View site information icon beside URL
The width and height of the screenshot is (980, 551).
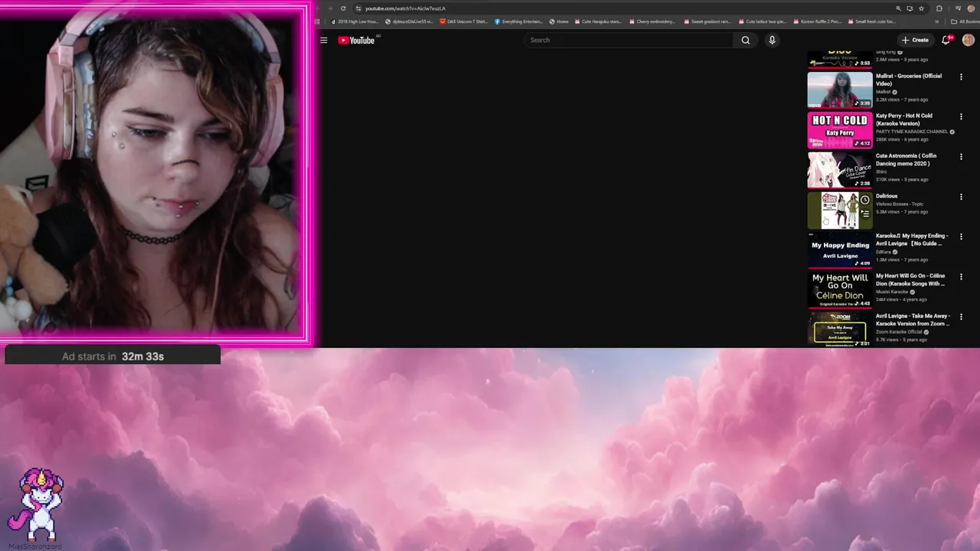[x=358, y=8]
